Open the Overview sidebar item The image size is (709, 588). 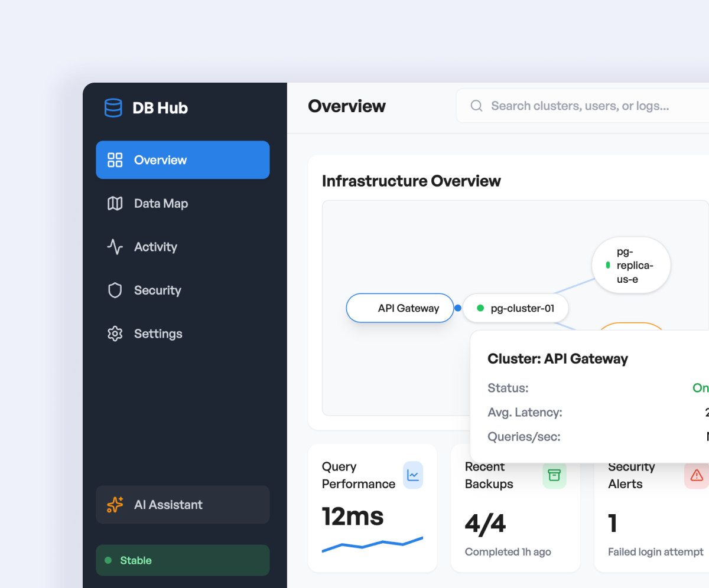[183, 160]
